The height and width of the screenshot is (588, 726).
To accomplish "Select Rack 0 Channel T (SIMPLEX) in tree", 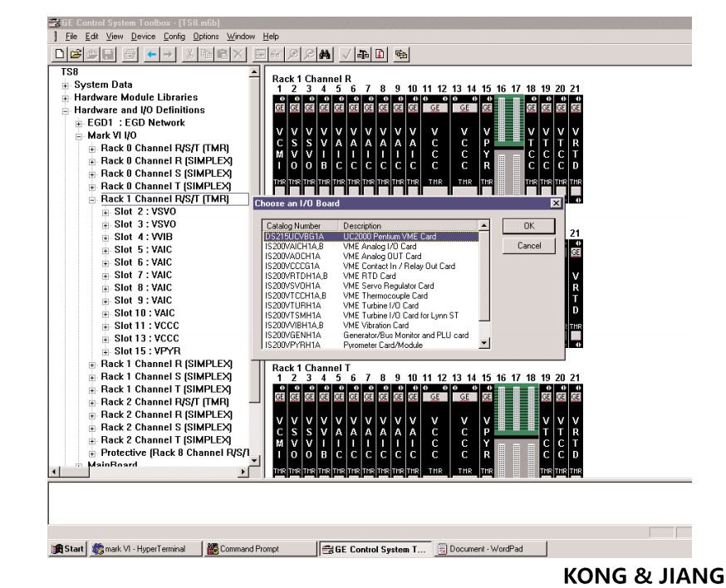I will coord(166,186).
